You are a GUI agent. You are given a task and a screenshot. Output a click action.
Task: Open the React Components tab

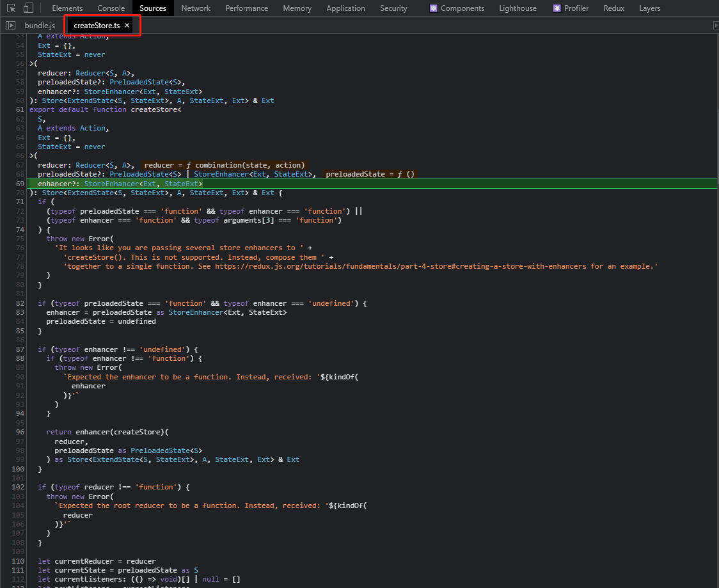(457, 8)
